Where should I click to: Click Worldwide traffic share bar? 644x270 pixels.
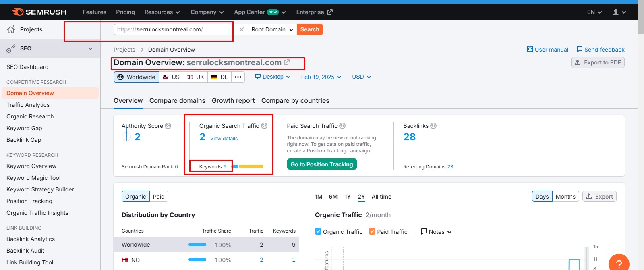(197, 245)
